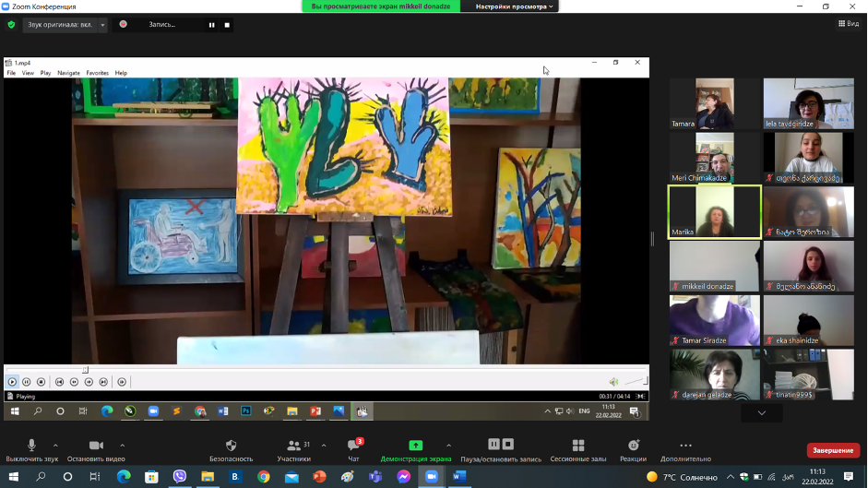868x488 pixels.
Task: Select eka shainidze video tile
Action: coord(809,320)
